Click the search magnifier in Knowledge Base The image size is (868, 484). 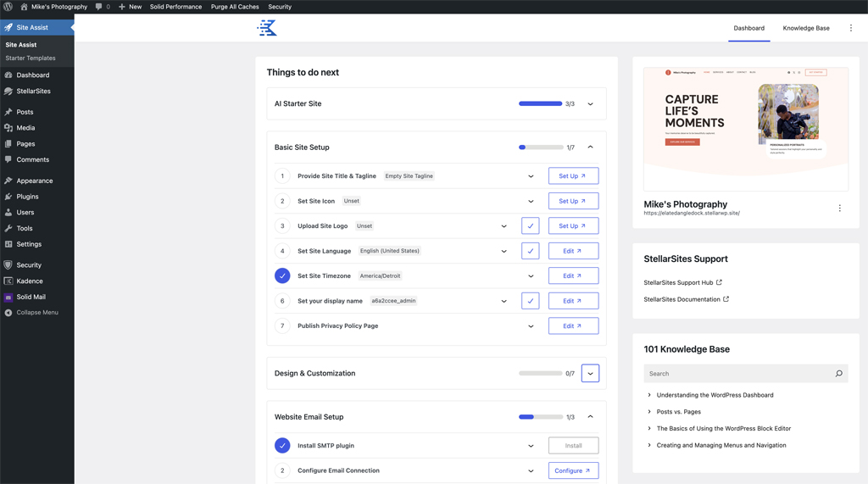pyautogui.click(x=838, y=374)
